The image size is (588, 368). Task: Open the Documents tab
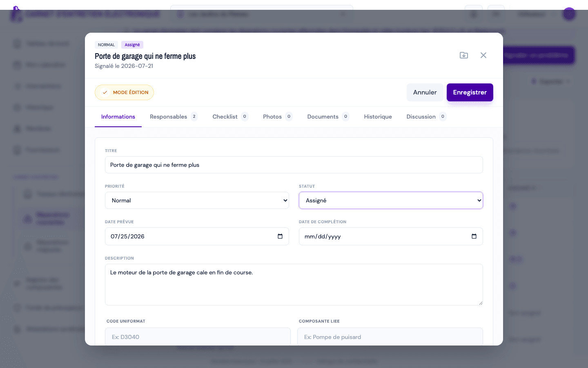(328, 117)
